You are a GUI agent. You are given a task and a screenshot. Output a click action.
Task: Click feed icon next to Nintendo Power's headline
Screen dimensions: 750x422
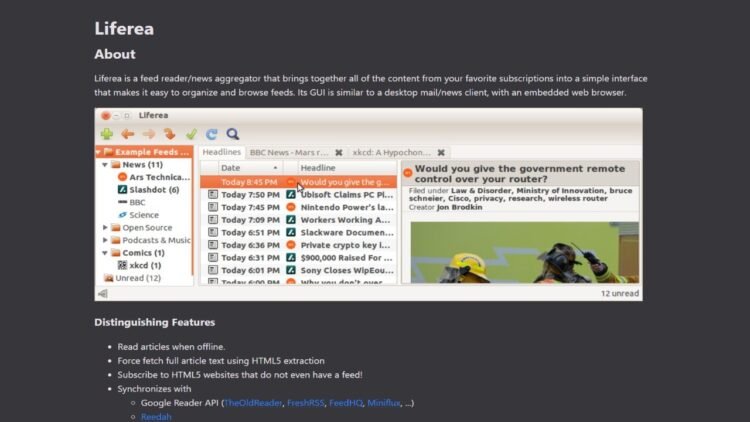click(x=291, y=207)
